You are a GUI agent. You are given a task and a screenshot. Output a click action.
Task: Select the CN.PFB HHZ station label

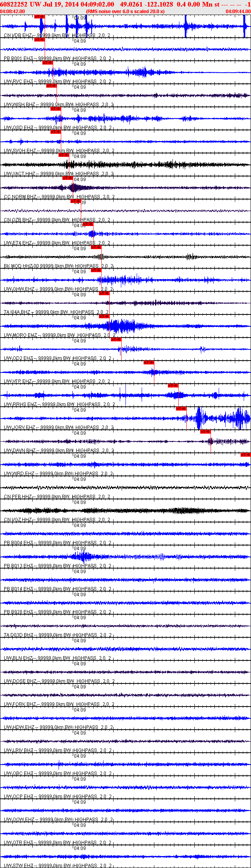point(18,497)
